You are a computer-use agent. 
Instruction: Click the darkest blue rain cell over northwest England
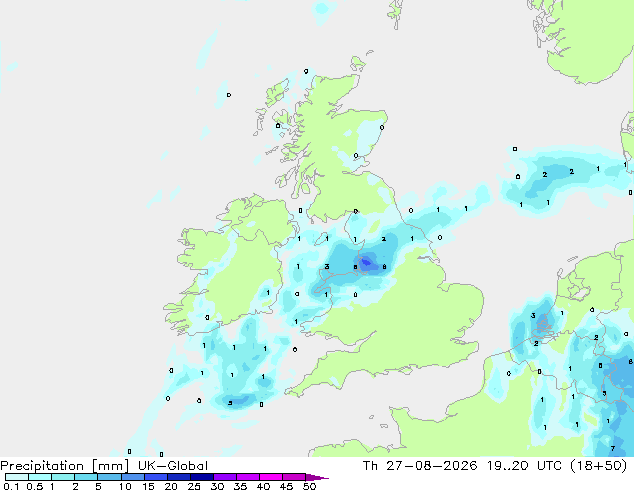(366, 263)
